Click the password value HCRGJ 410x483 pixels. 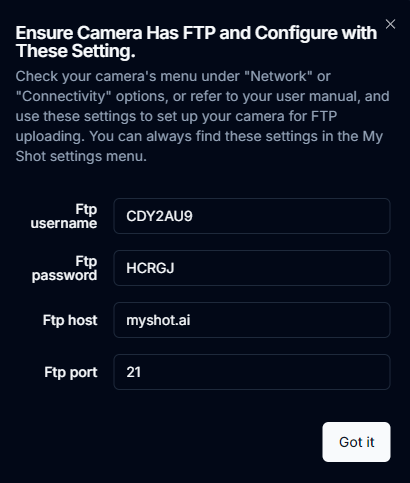tap(150, 268)
